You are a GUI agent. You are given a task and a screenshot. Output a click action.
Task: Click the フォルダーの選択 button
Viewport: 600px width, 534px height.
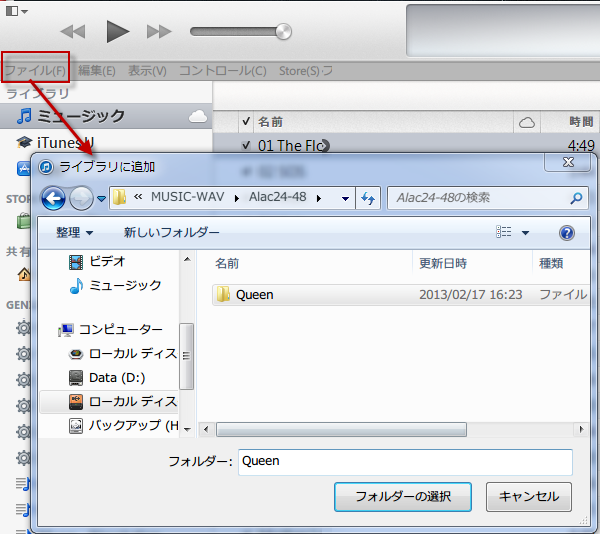pos(403,496)
